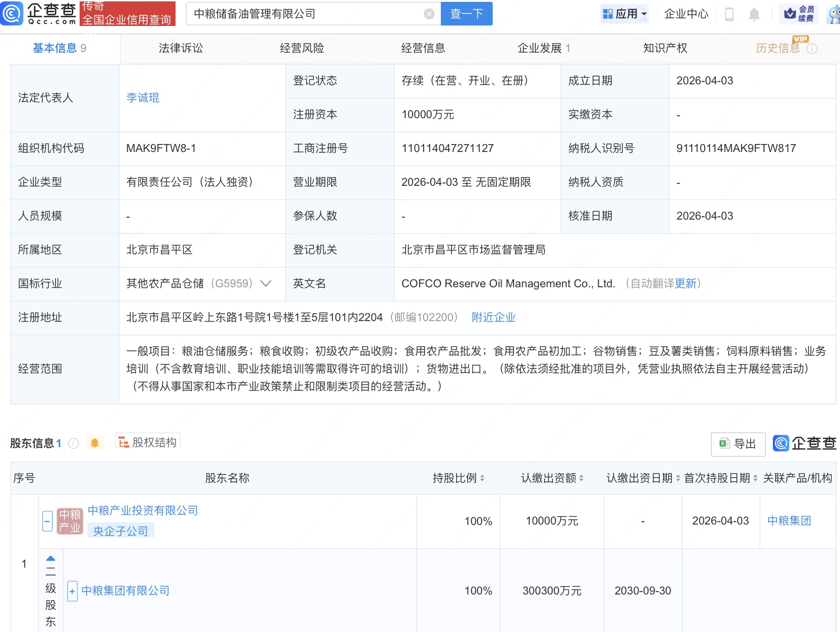
Task: Open the 应用 dropdown menu
Action: (625, 13)
